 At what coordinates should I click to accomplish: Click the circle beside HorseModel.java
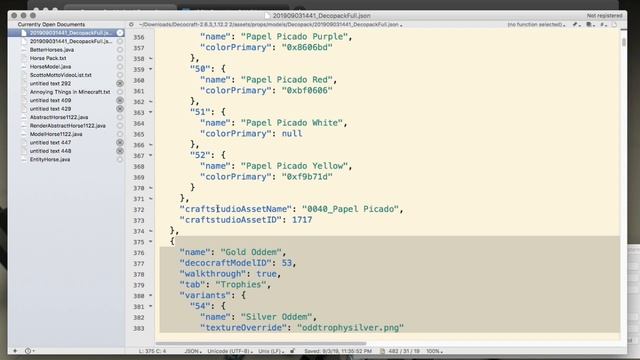pyautogui.click(x=120, y=67)
